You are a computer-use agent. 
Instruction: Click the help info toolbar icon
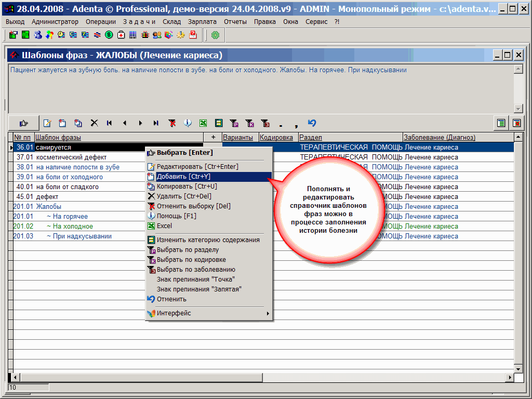click(188, 123)
